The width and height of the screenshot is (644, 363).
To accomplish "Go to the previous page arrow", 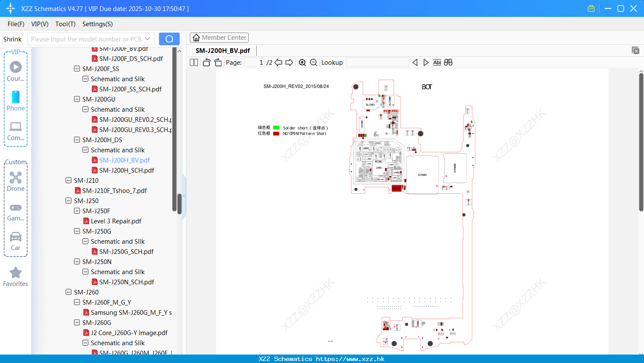I will [x=278, y=63].
